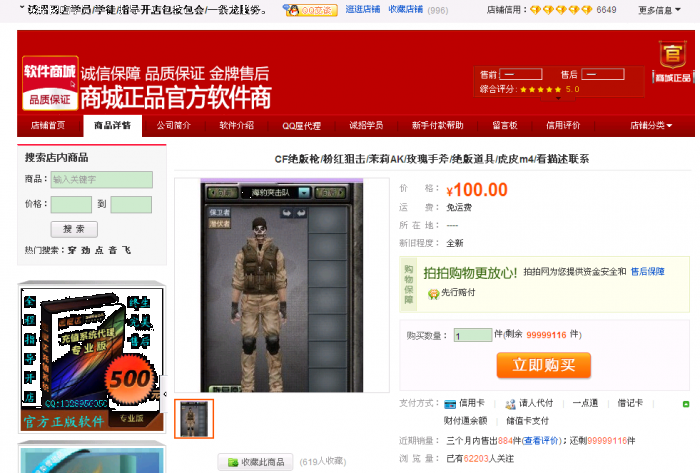
Task: Open the 逛逛店铺 link
Action: pos(362,9)
